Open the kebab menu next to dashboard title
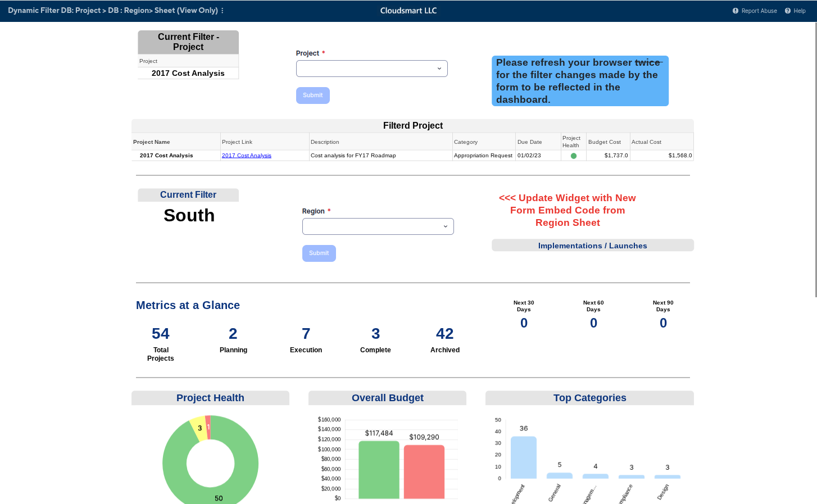This screenshot has height=504, width=817. click(223, 11)
